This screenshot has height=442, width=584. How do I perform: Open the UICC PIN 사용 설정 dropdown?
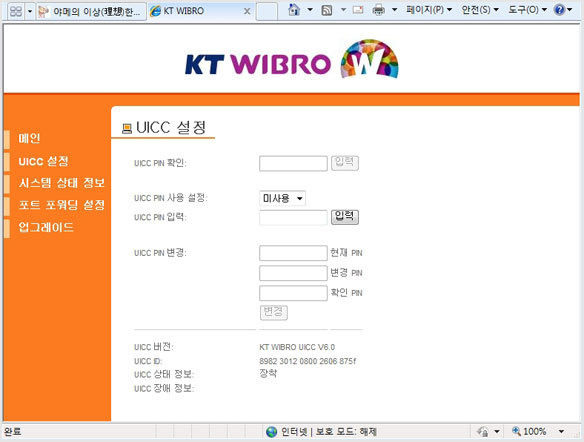tap(282, 198)
